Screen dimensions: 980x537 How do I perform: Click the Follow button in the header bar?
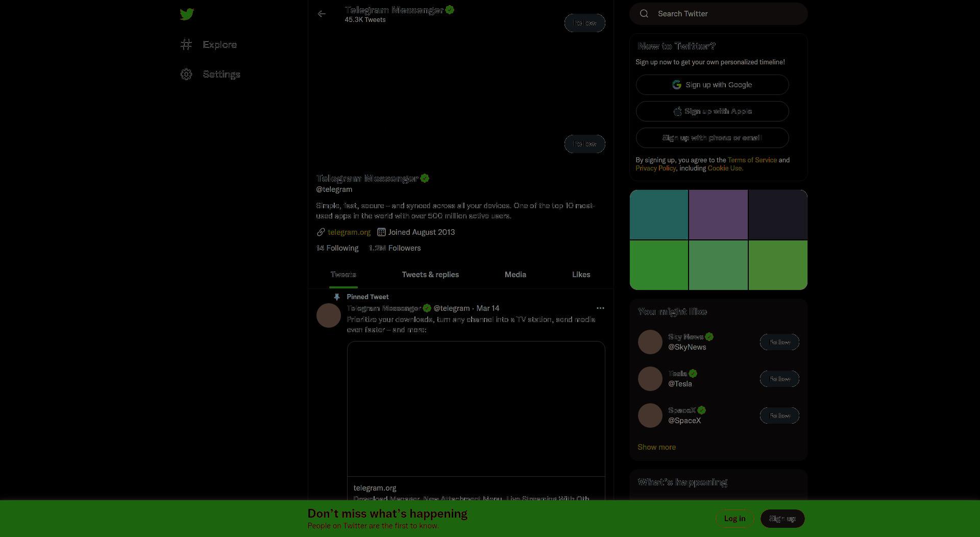(585, 23)
